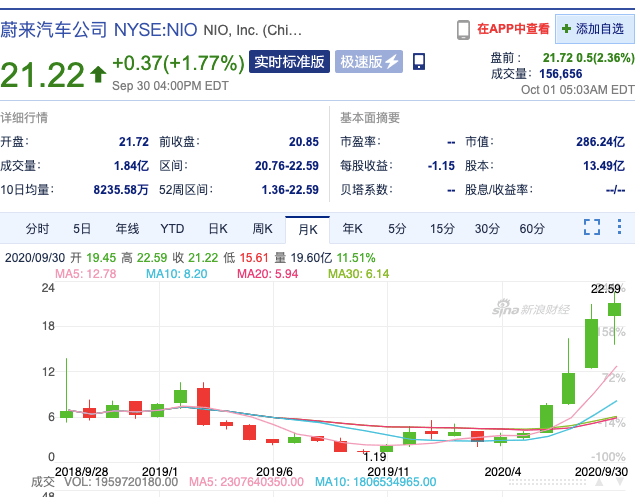
Task: Click the MA30: 6.14 indicator label
Action: point(359,274)
